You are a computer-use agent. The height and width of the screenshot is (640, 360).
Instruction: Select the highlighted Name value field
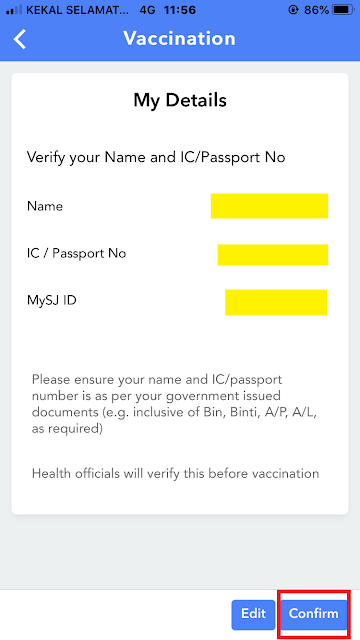(x=269, y=206)
